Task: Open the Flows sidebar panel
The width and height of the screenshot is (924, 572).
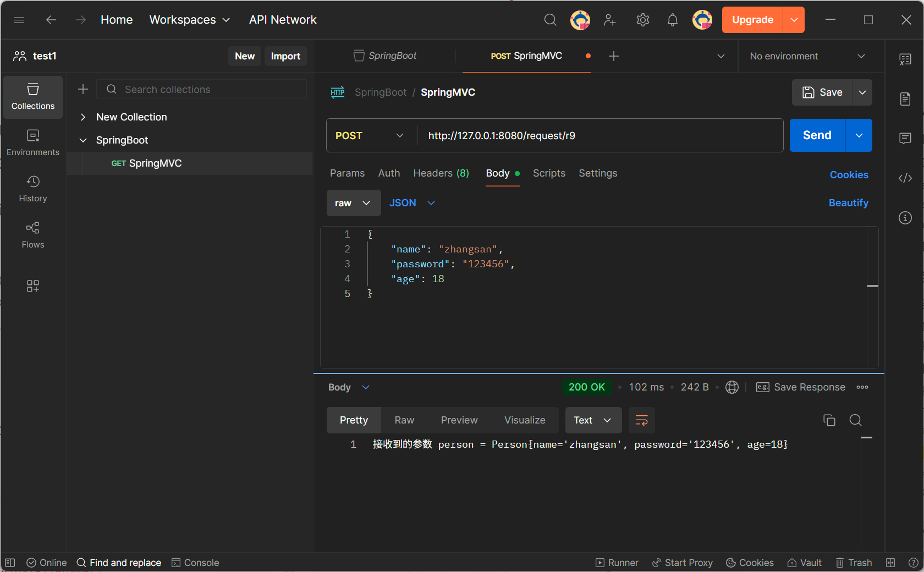Action: [33, 235]
